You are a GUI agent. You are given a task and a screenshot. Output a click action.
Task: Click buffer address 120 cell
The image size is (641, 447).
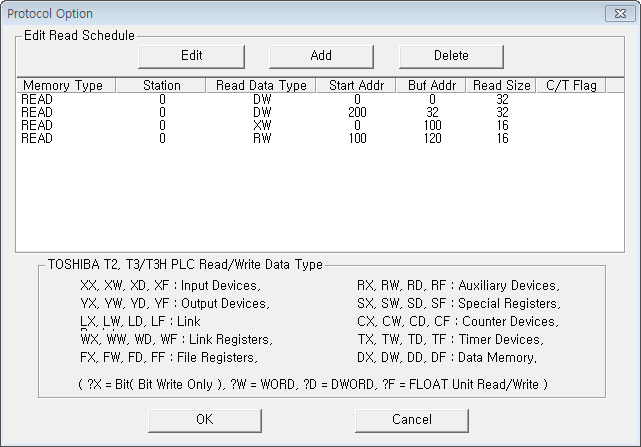pyautogui.click(x=433, y=139)
